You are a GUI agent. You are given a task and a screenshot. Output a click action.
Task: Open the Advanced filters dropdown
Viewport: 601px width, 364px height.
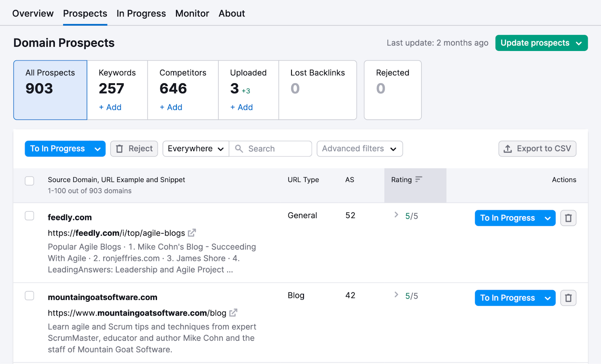pyautogui.click(x=359, y=149)
